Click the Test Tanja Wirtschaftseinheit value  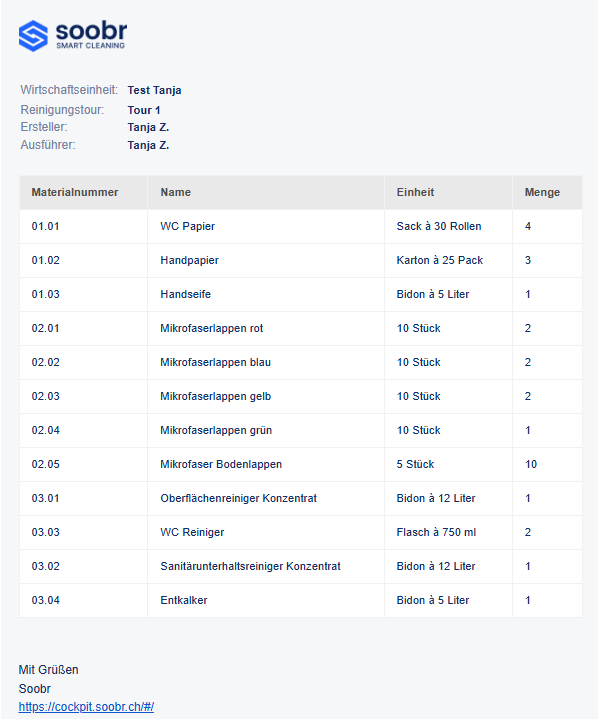click(155, 90)
